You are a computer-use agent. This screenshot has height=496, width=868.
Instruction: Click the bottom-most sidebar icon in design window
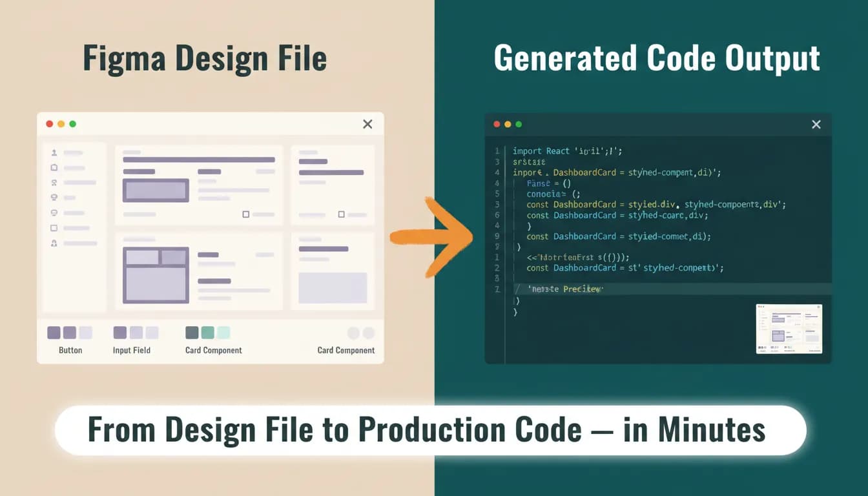tap(54, 243)
